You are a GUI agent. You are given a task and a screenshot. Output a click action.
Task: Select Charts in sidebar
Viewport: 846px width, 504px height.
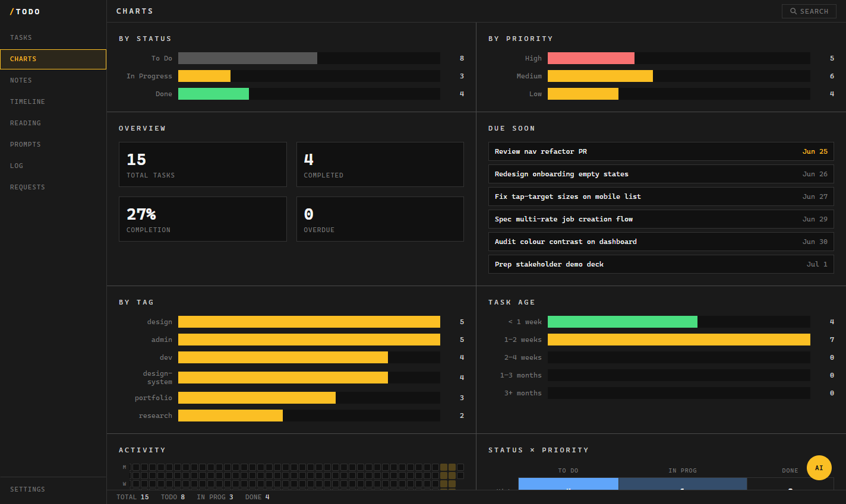pos(53,59)
